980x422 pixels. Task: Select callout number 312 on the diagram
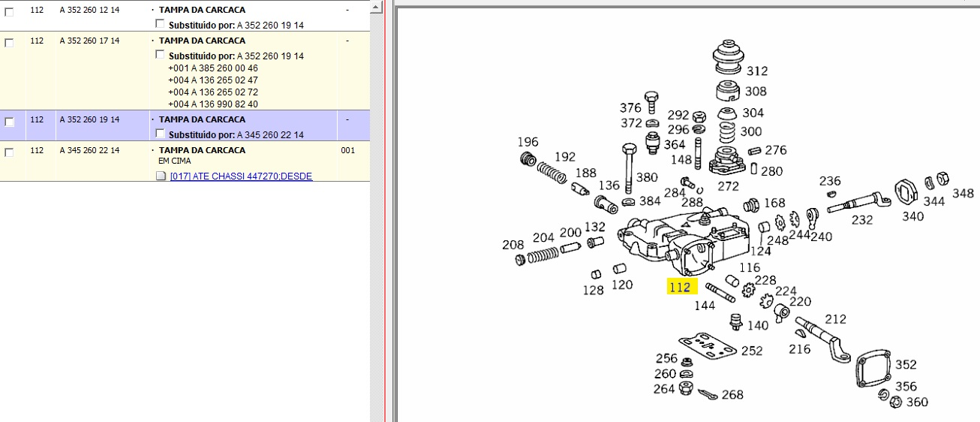tap(756, 71)
